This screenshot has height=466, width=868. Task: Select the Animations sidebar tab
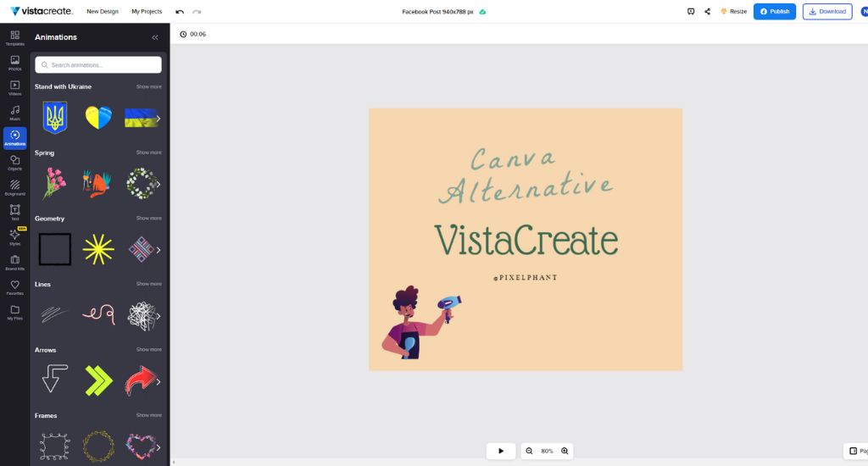(x=15, y=138)
